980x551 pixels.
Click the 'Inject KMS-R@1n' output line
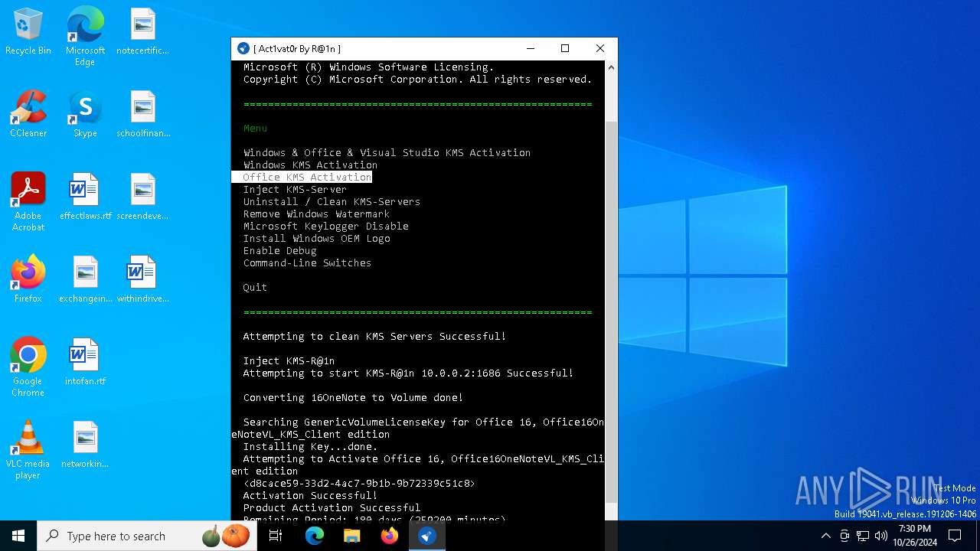point(289,360)
